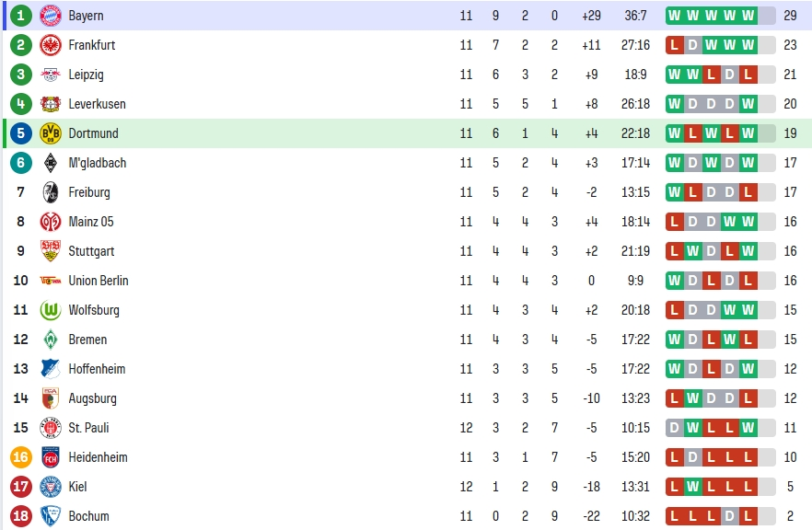Click the Bremen diamond crest icon
The height and width of the screenshot is (530, 812).
(51, 340)
